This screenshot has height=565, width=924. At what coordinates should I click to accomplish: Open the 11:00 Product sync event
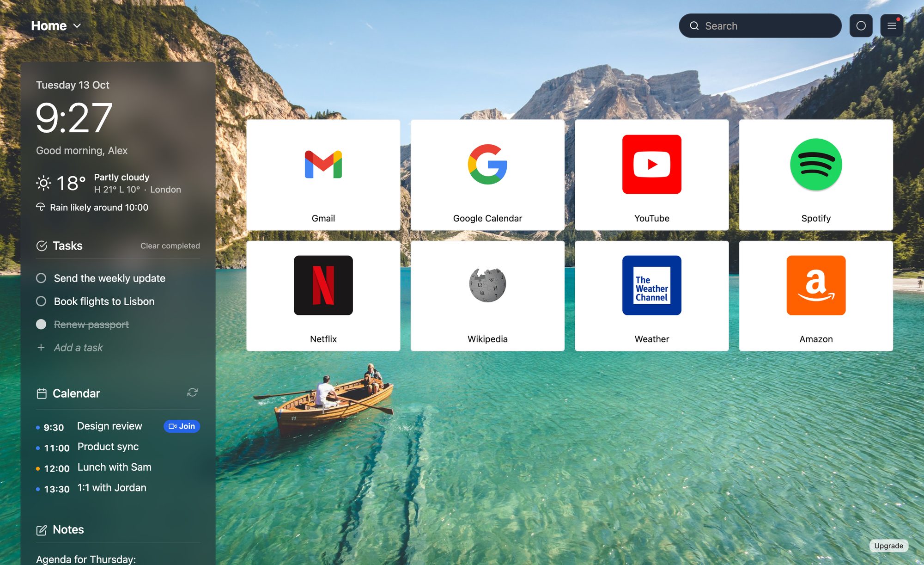(118, 447)
